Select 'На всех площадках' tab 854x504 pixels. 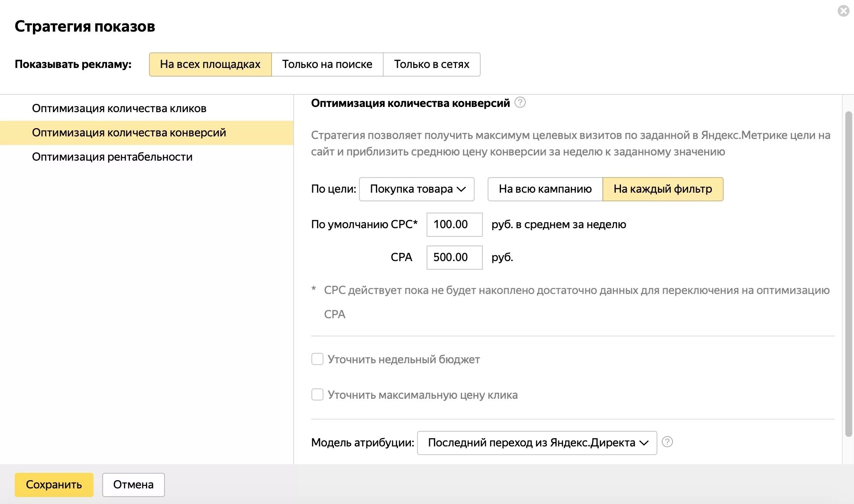tap(210, 64)
